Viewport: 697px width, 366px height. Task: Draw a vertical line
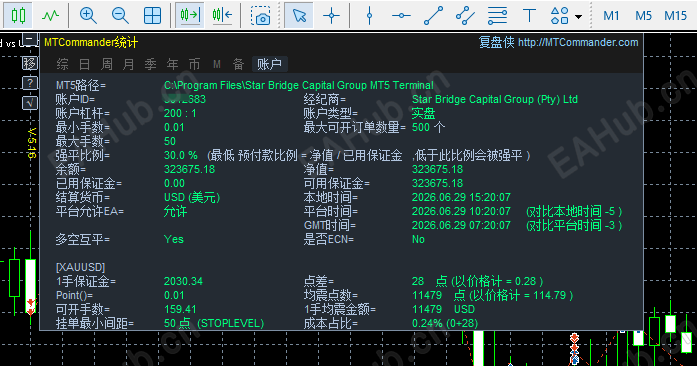369,16
